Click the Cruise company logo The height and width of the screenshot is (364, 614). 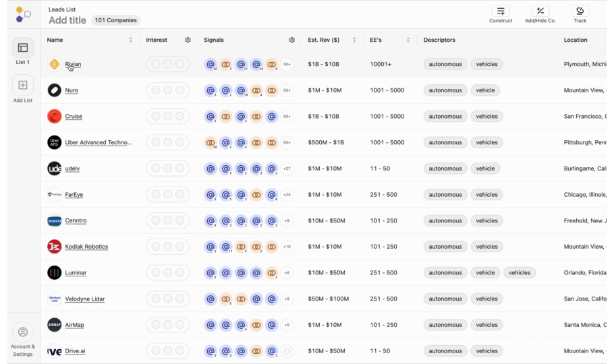(x=55, y=116)
